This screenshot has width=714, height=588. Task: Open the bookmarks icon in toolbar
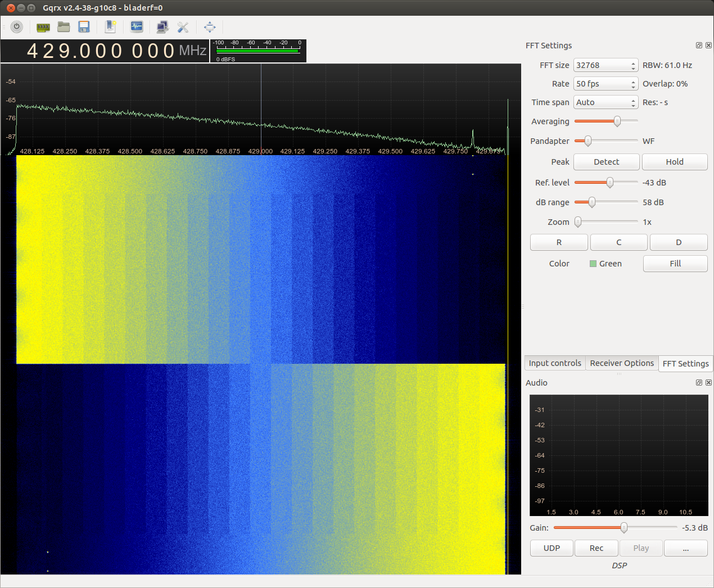coord(111,27)
